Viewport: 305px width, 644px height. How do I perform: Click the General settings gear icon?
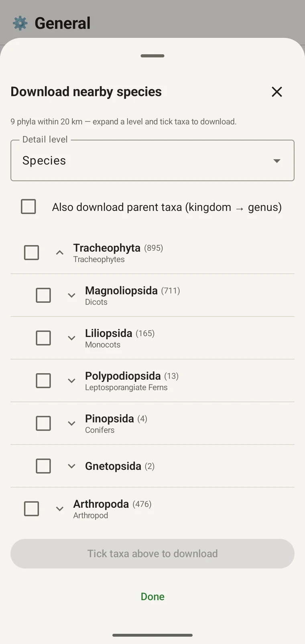20,23
